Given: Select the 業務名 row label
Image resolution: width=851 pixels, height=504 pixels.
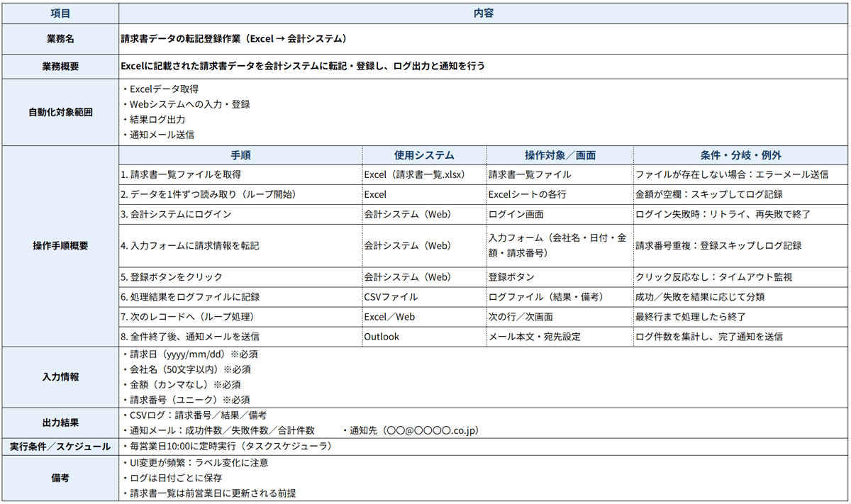Looking at the screenshot, I should (60, 39).
